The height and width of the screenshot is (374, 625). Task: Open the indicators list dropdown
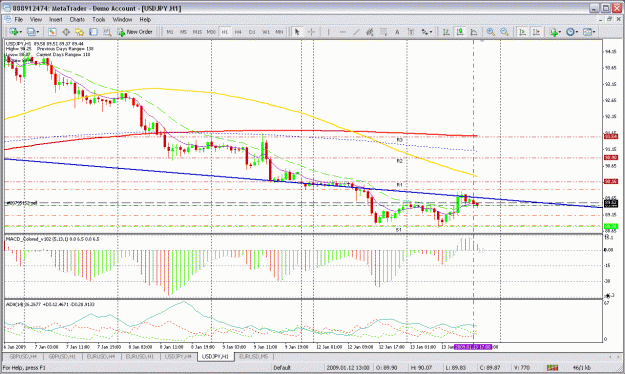point(555,32)
